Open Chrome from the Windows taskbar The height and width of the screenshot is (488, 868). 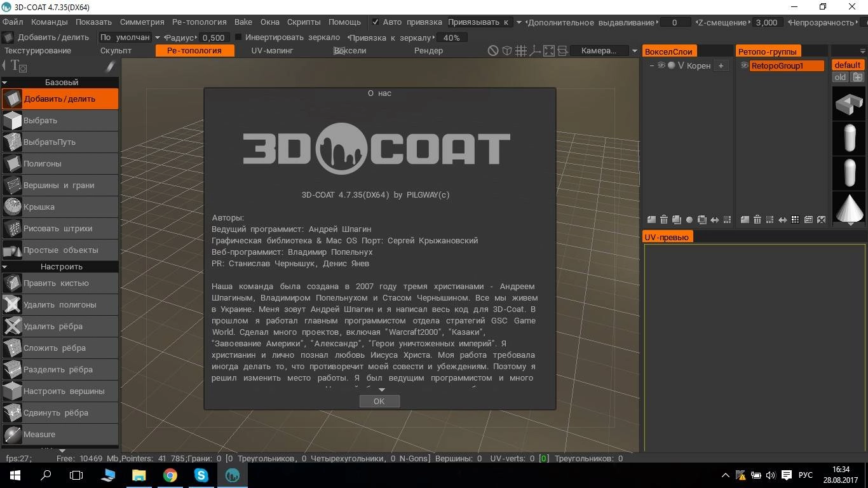click(170, 475)
